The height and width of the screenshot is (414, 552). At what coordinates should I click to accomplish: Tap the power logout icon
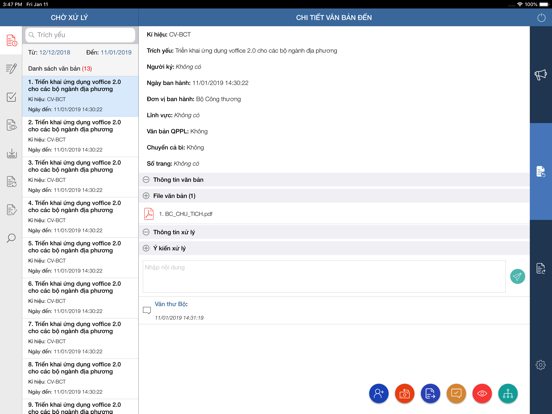coord(541,18)
